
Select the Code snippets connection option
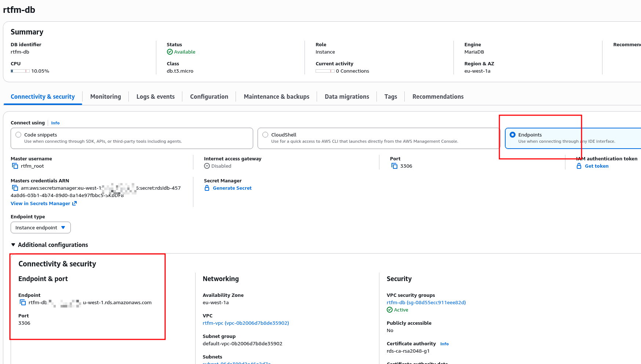(18, 135)
